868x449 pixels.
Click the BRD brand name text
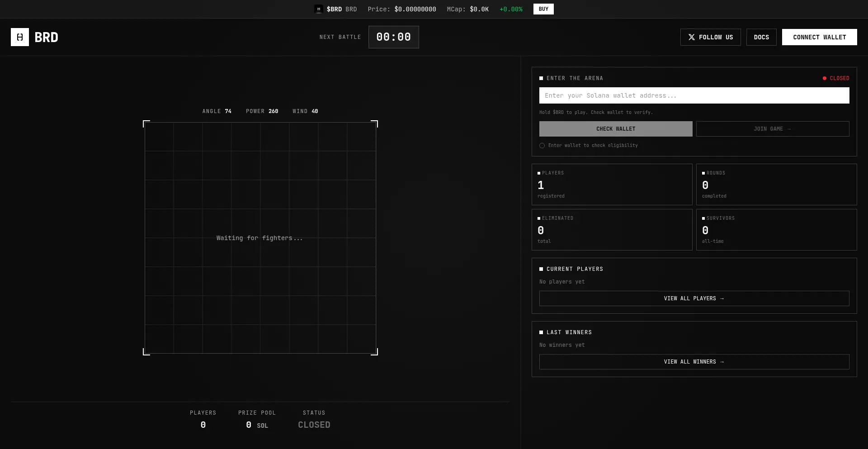[46, 37]
